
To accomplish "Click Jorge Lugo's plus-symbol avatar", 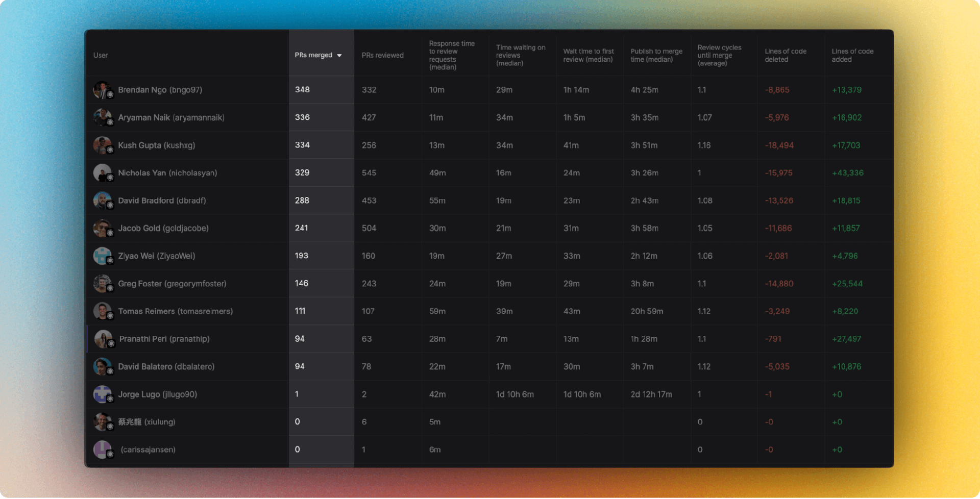I will (x=103, y=394).
